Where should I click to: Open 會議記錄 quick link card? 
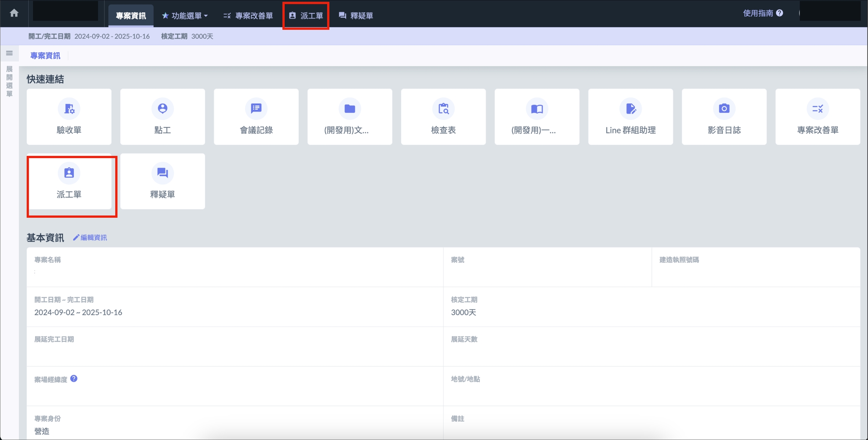pos(256,117)
